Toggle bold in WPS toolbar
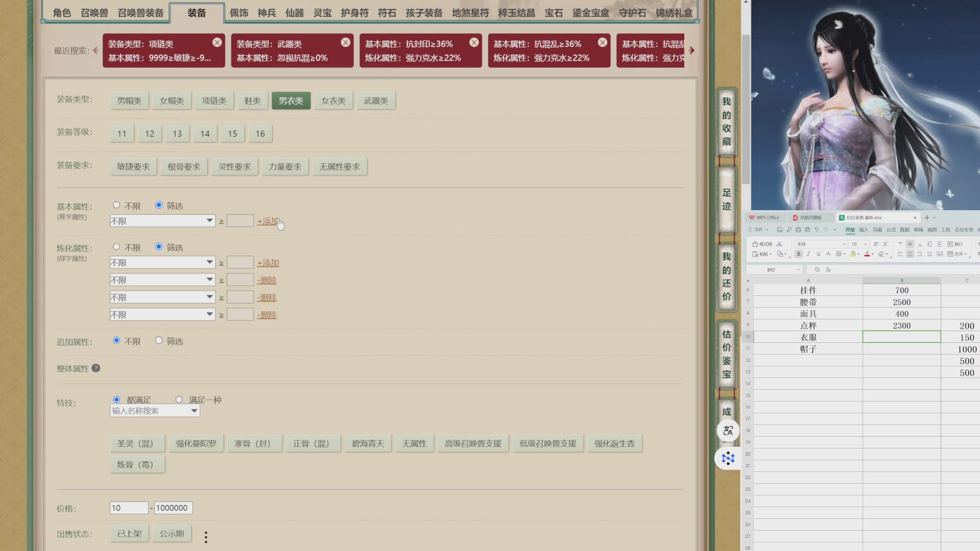Screen dimensions: 980x551 pyautogui.click(x=799, y=254)
